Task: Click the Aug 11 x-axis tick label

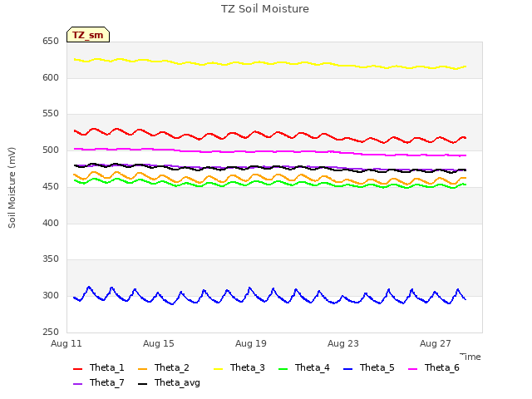Action: tap(66, 343)
